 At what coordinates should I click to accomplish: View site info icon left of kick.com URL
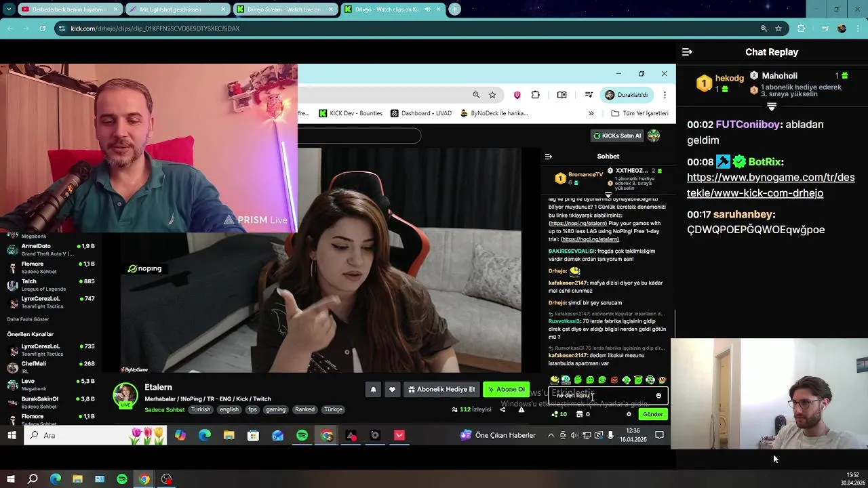tap(62, 28)
